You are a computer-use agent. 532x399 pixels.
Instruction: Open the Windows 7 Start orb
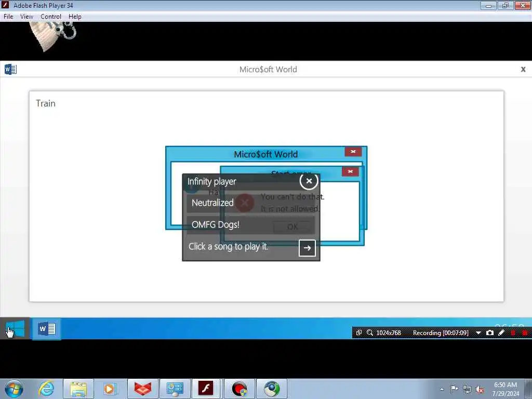coord(14,389)
